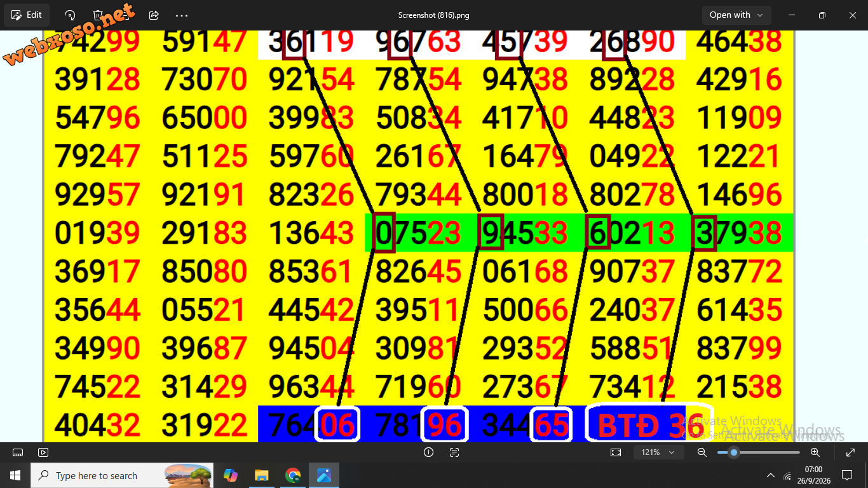This screenshot has width=868, height=488.
Task: Rotate the image with the rotate icon
Action: pyautogui.click(x=71, y=15)
